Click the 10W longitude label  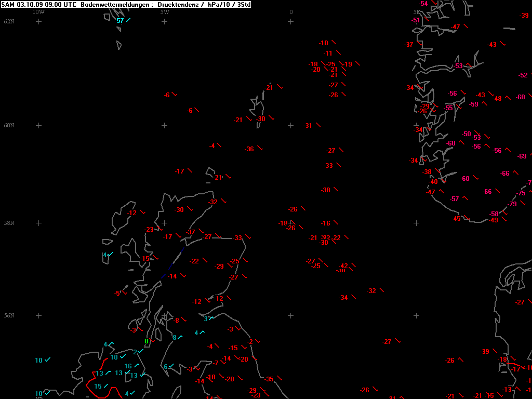click(x=38, y=12)
